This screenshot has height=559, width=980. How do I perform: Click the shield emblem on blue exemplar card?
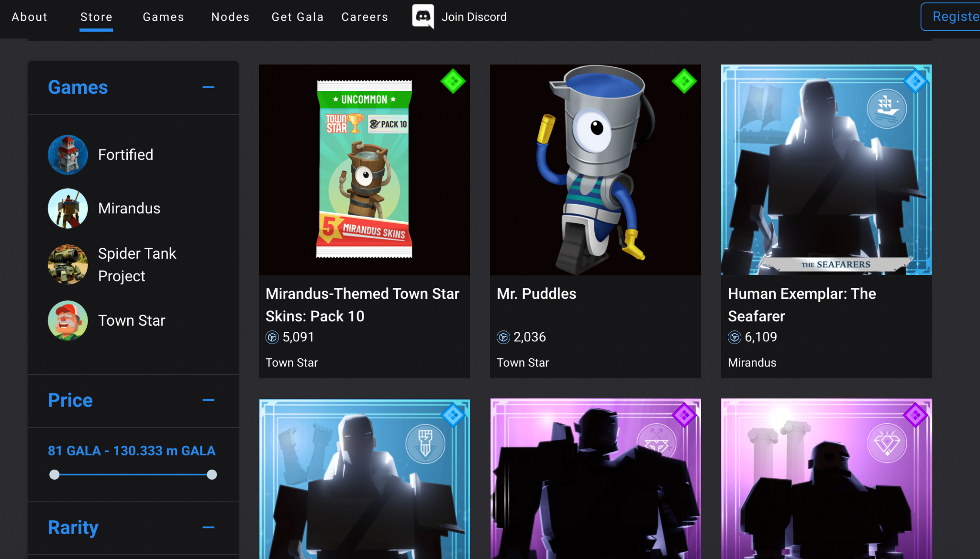(425, 444)
